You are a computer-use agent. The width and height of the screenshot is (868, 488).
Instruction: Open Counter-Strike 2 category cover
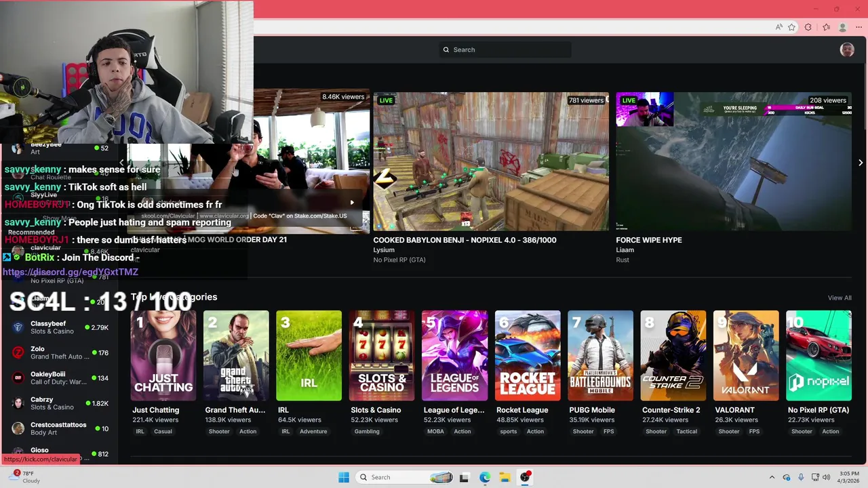(673, 355)
